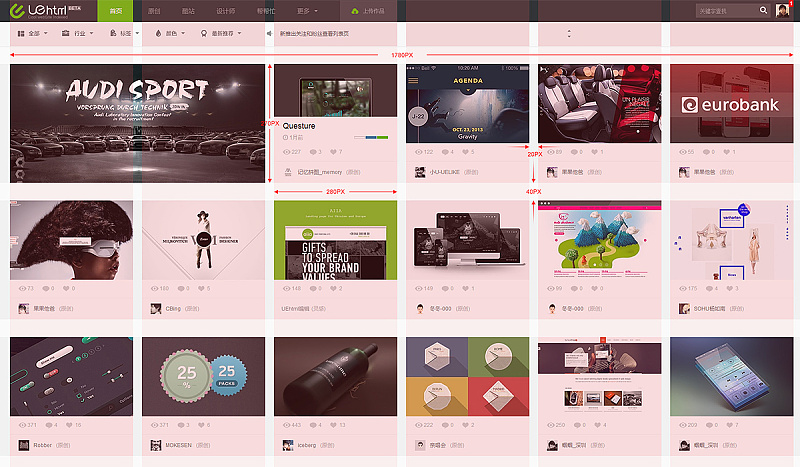Open the 酷站 nav tab
The image size is (800, 467).
tap(188, 11)
